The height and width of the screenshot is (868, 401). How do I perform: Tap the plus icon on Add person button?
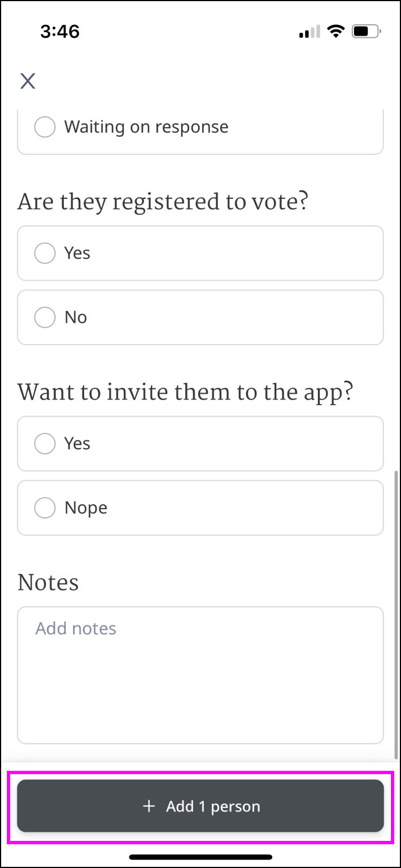[x=149, y=806]
